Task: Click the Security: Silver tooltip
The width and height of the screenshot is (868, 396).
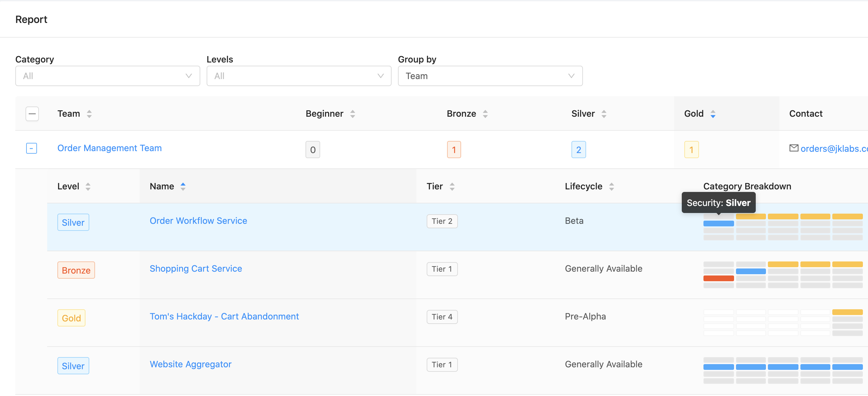Action: pos(718,203)
